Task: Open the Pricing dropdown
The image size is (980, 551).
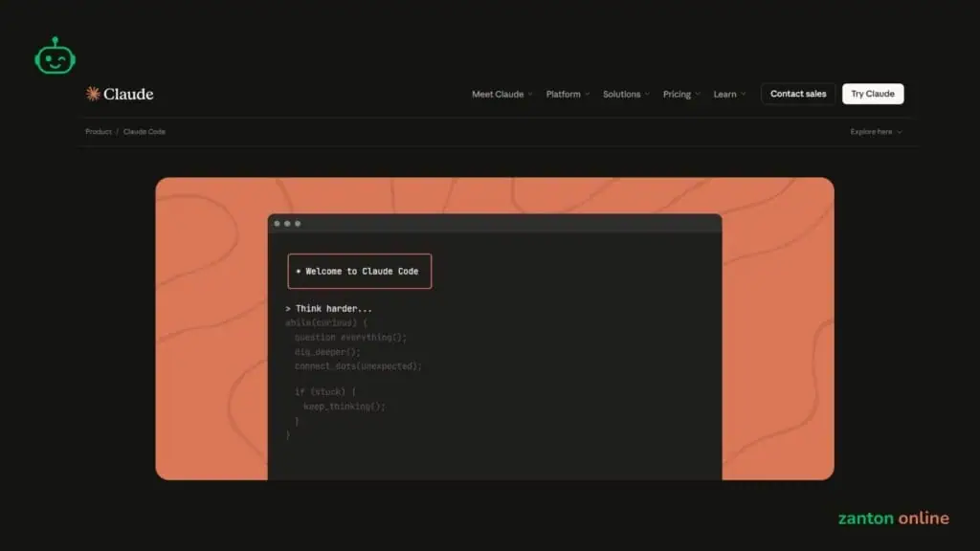Action: 681,95
